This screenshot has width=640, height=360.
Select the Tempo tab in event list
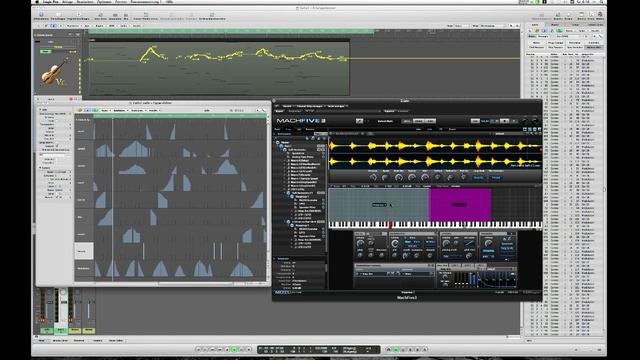(x=575, y=25)
